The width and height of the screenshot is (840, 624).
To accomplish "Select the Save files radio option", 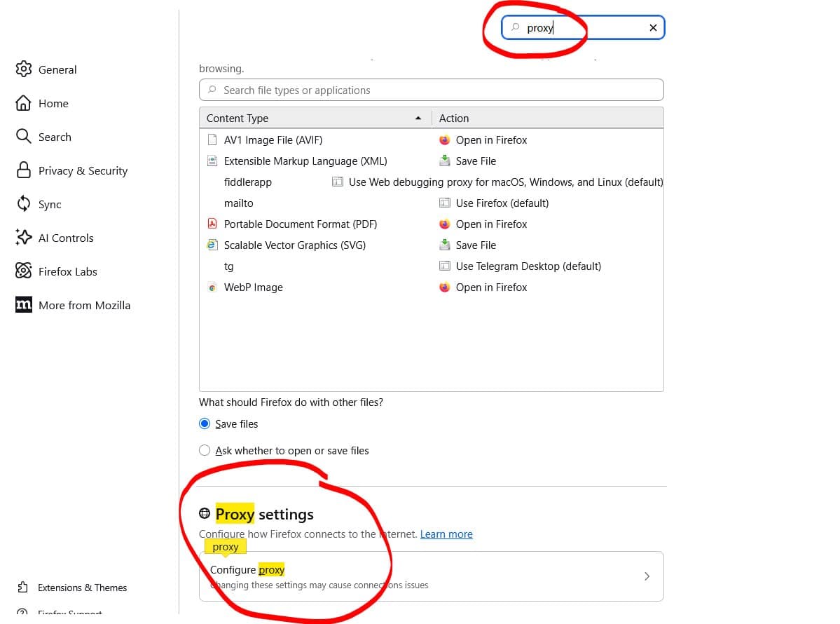I will click(x=205, y=423).
